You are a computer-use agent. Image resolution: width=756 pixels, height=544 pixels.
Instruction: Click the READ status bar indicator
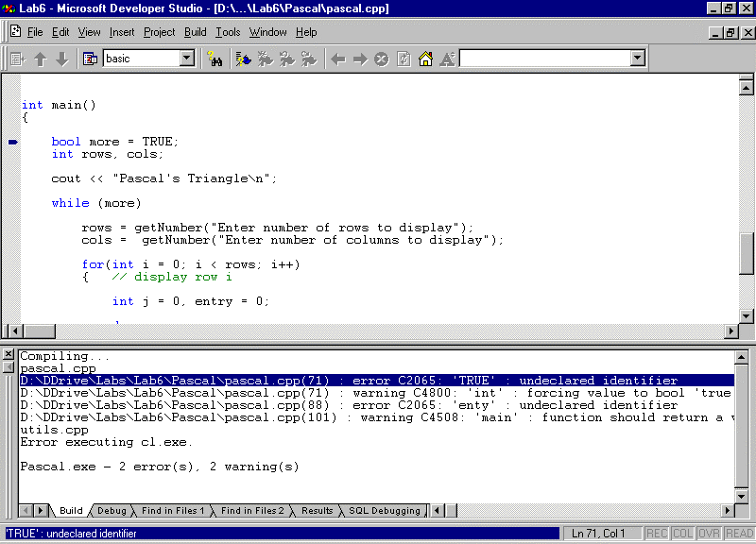pos(739,534)
